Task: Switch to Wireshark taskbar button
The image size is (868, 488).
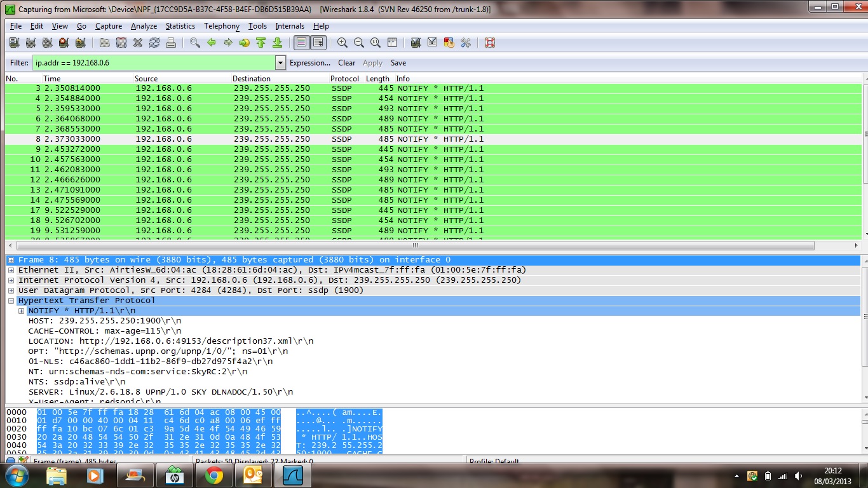Action: pyautogui.click(x=292, y=475)
